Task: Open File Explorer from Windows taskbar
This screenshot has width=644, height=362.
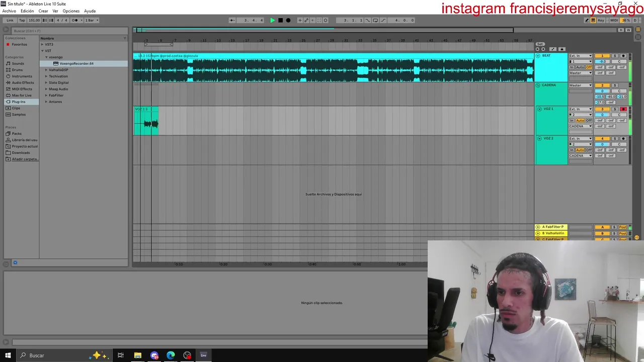Action: click(137, 355)
